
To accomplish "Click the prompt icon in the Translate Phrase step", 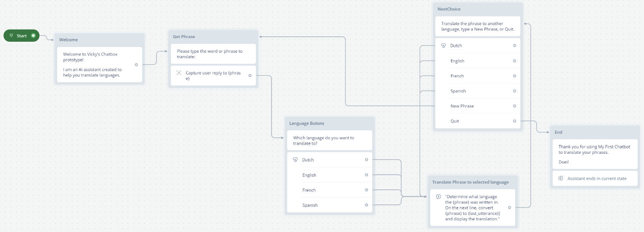I will pos(438,196).
